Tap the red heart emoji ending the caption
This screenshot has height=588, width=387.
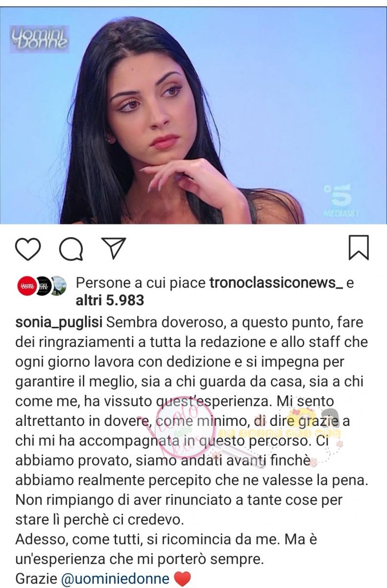[x=182, y=579]
